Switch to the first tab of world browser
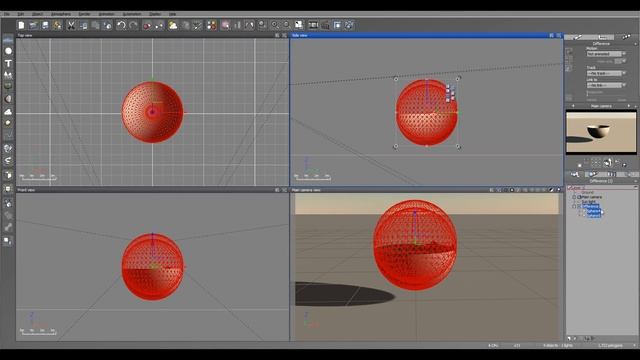Image resolution: width=640 pixels, height=360 pixels. pos(575,175)
